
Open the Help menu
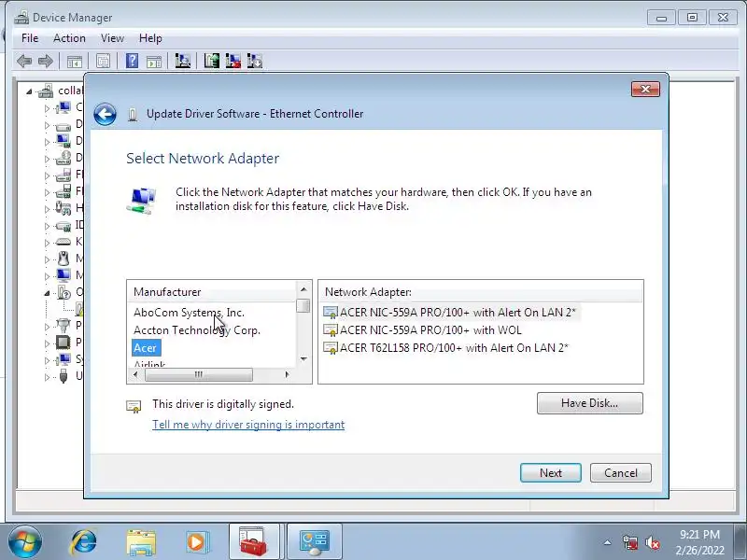click(150, 38)
